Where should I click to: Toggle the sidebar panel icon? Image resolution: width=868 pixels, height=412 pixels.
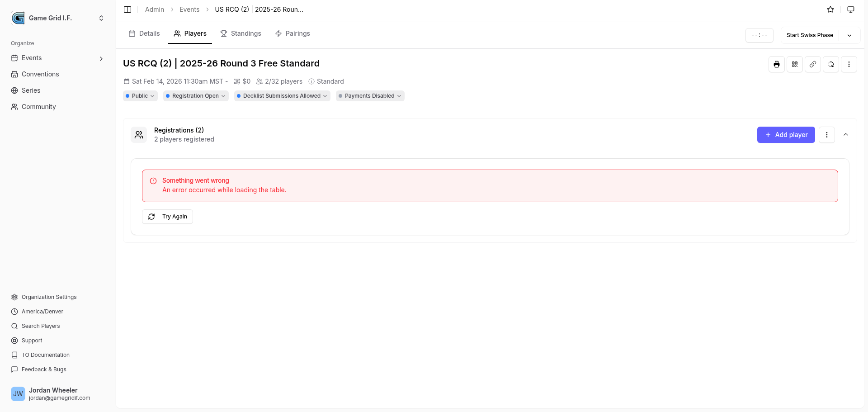pyautogui.click(x=127, y=9)
